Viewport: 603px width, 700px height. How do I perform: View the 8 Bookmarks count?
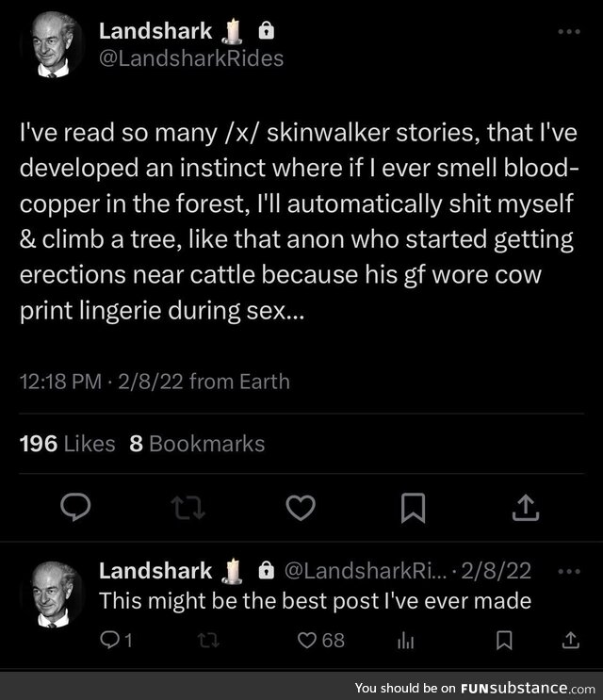click(x=197, y=443)
